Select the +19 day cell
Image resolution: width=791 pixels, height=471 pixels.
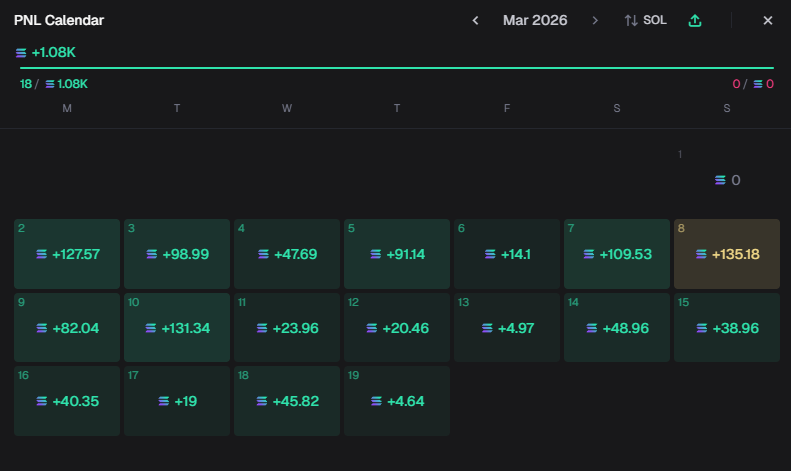click(177, 401)
